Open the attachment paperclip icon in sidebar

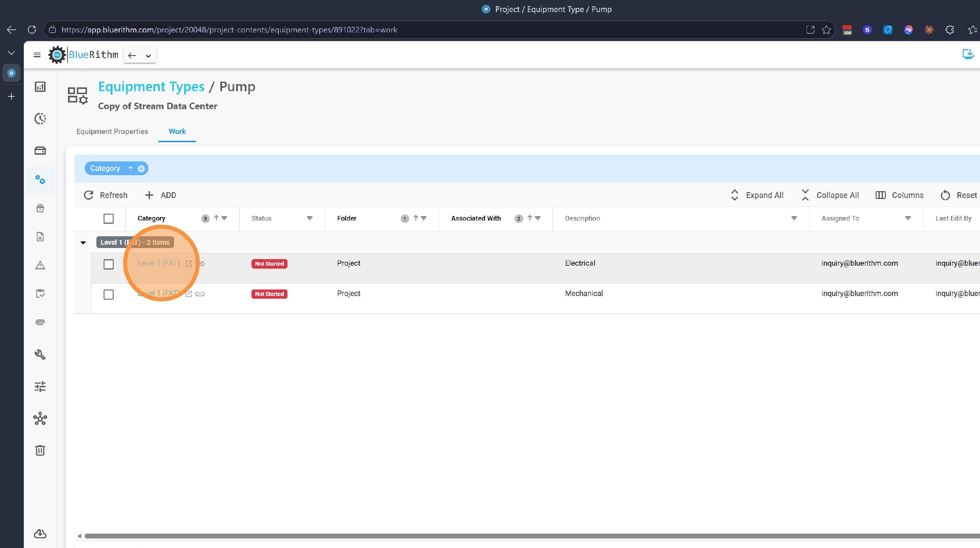point(40,322)
